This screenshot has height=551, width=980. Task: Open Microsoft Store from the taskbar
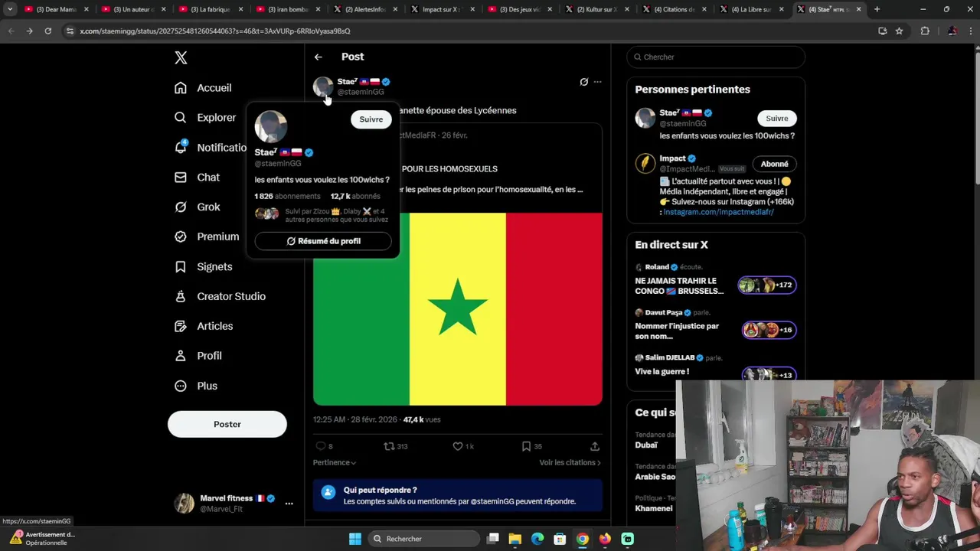coord(560,539)
